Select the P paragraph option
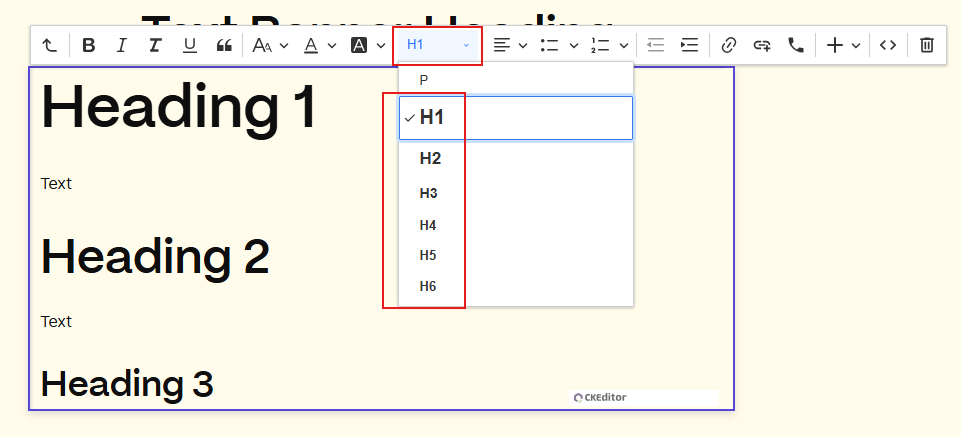 (515, 80)
